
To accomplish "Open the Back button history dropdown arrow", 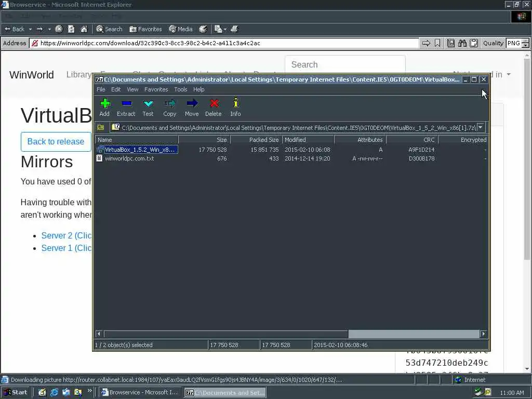I will tap(30, 29).
